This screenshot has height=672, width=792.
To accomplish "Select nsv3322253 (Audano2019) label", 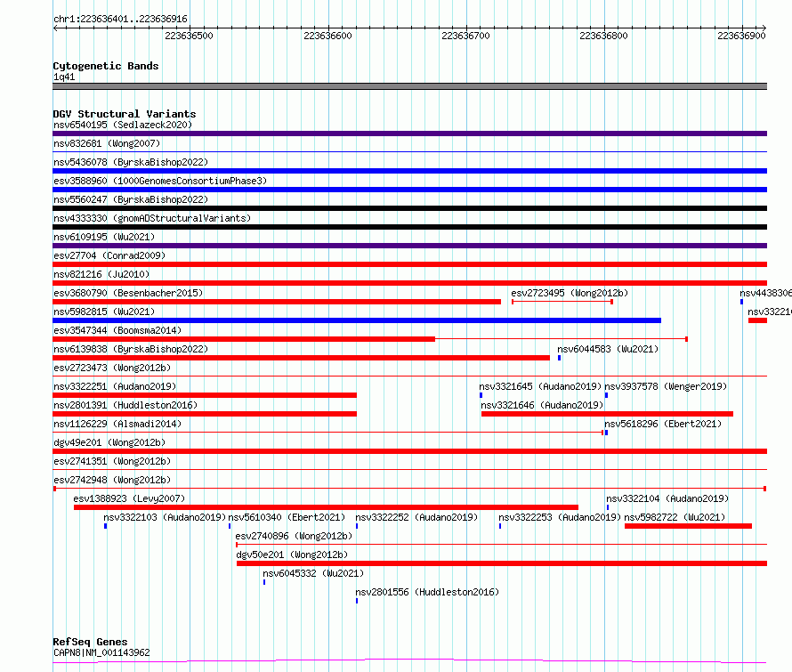I will tap(560, 517).
